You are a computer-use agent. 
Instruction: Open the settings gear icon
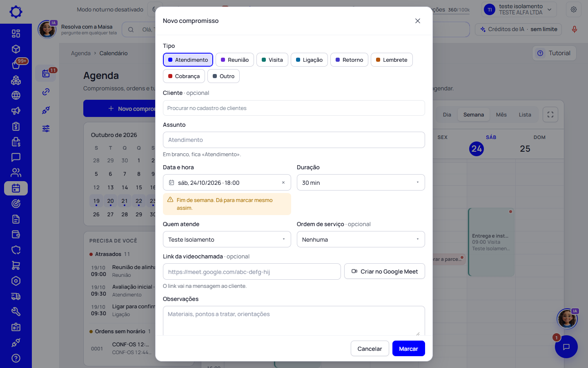click(574, 9)
